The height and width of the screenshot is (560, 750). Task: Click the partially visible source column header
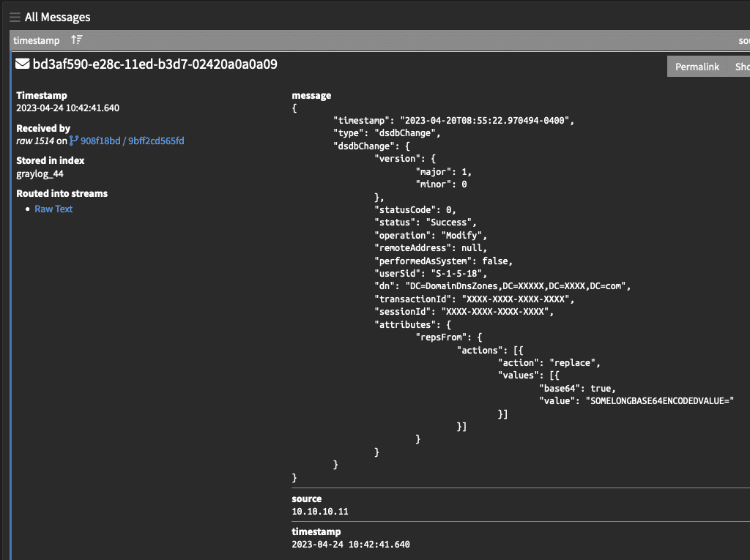click(x=743, y=41)
